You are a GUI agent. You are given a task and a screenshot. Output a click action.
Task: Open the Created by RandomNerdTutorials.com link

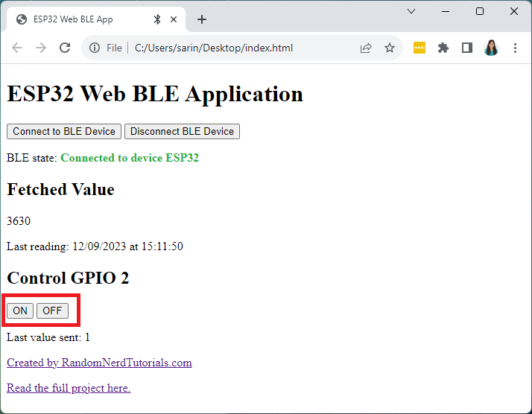99,363
